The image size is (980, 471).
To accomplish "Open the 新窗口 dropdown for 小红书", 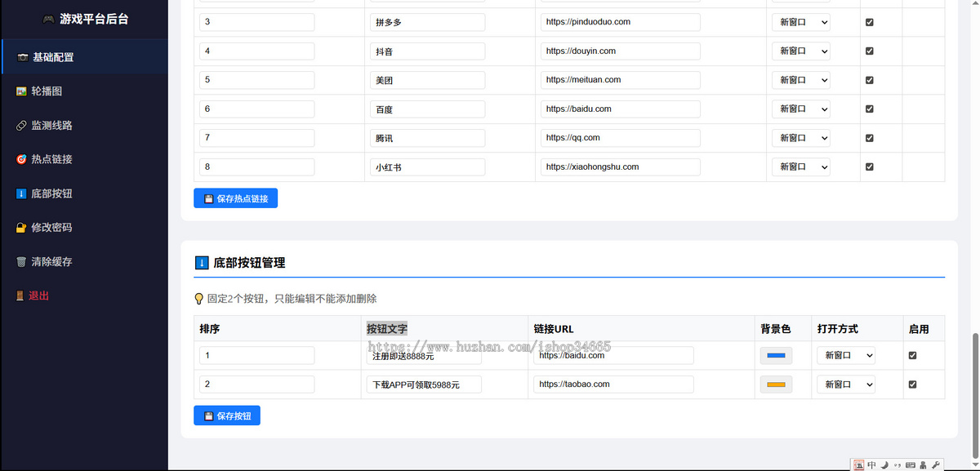I will (x=801, y=167).
